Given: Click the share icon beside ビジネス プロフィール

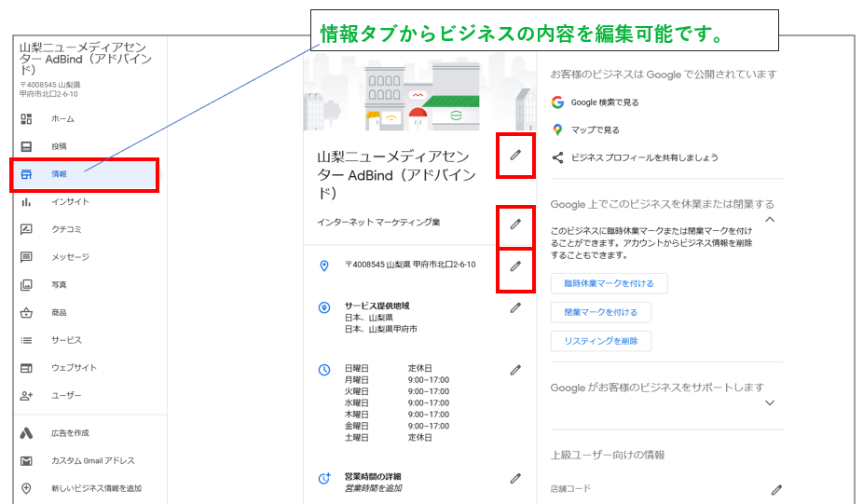Looking at the screenshot, I should click(x=557, y=158).
